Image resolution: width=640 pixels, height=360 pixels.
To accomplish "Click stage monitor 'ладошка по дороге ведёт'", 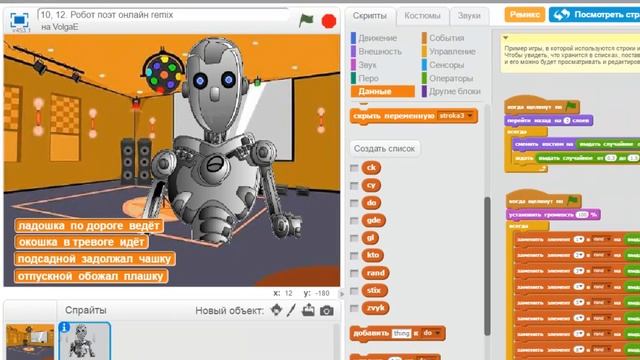I will coord(89,226).
